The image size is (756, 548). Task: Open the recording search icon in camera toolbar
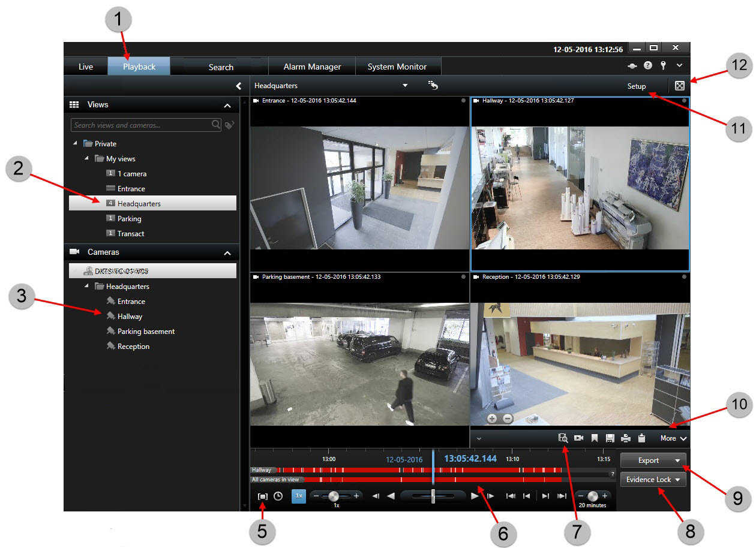(563, 438)
